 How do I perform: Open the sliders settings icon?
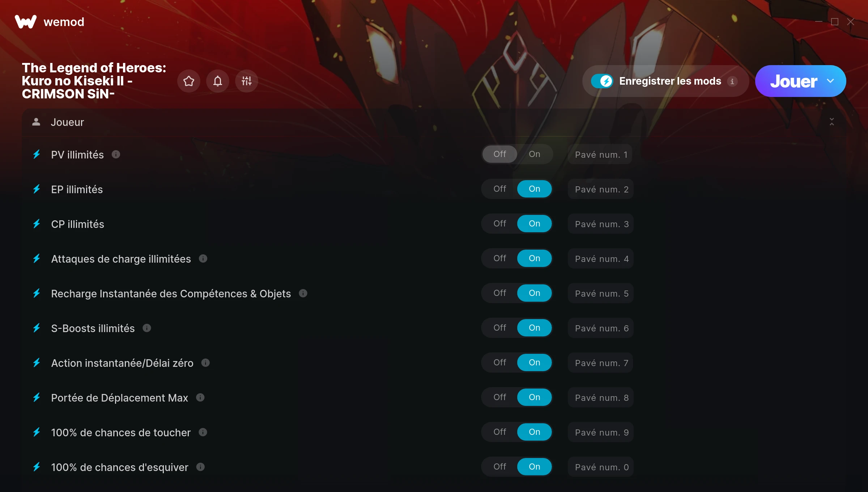tap(247, 81)
